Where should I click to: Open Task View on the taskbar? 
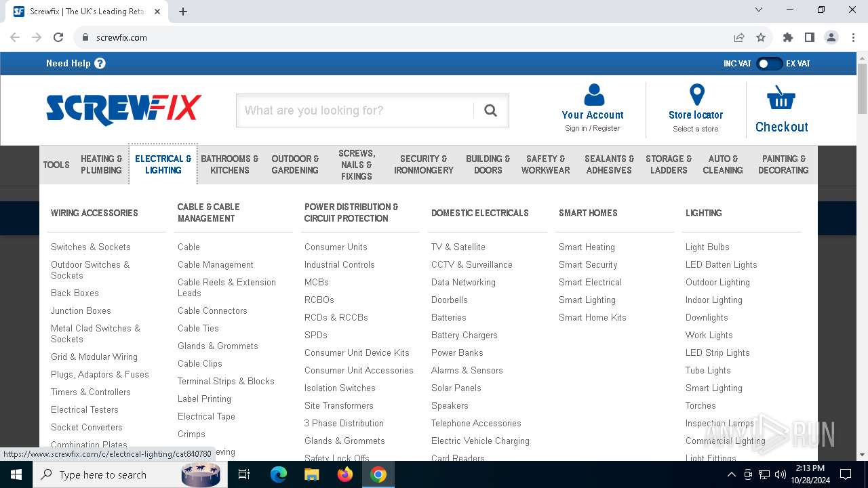click(244, 474)
